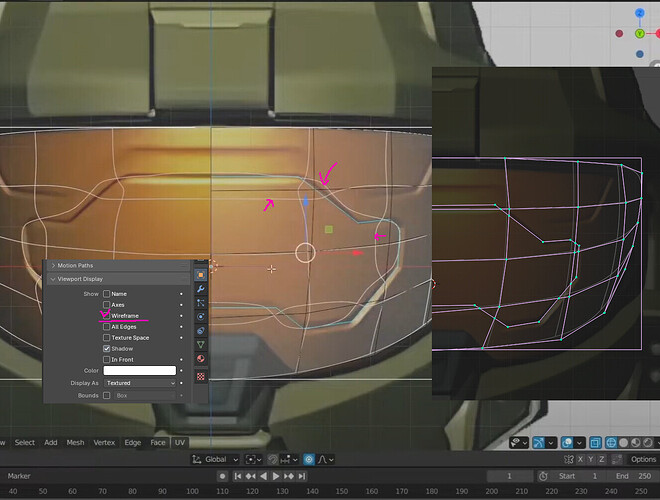Open the overlays dropdown arrow
The width and height of the screenshot is (660, 500).
[580, 442]
